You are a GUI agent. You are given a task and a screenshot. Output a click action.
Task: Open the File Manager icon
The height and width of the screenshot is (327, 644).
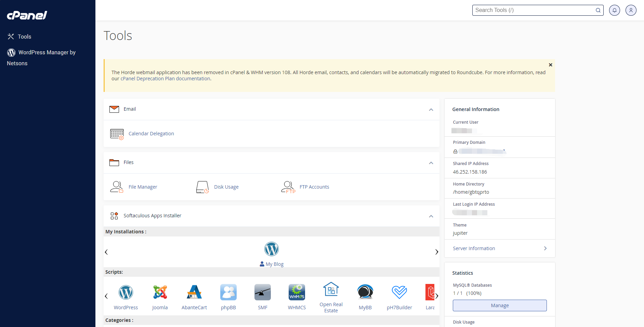pos(117,187)
